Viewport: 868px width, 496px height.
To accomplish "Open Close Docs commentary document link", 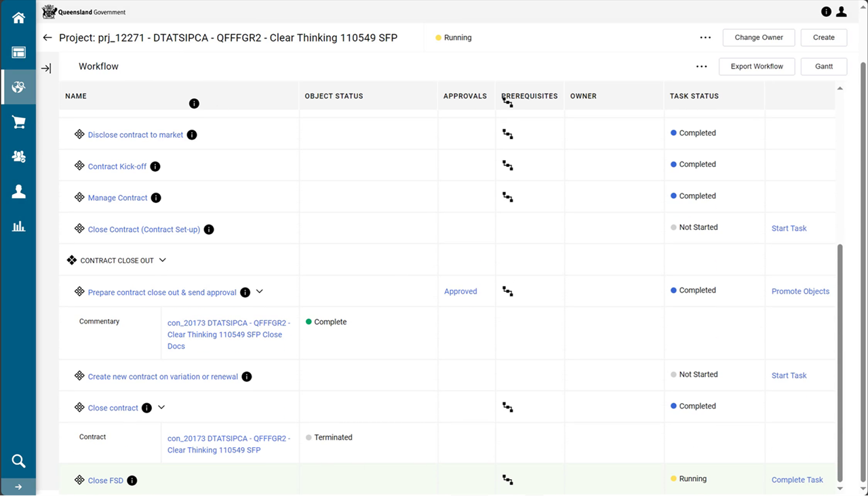I will point(229,335).
